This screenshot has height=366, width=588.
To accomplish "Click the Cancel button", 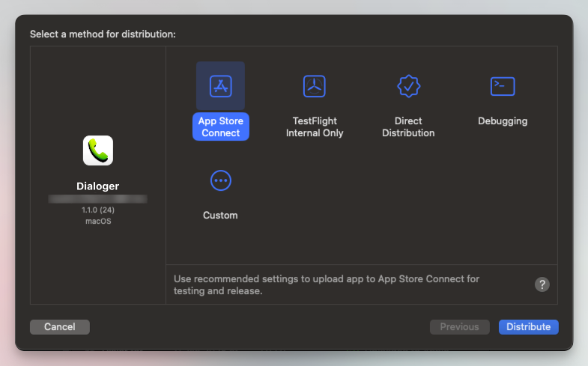I will pos(60,326).
